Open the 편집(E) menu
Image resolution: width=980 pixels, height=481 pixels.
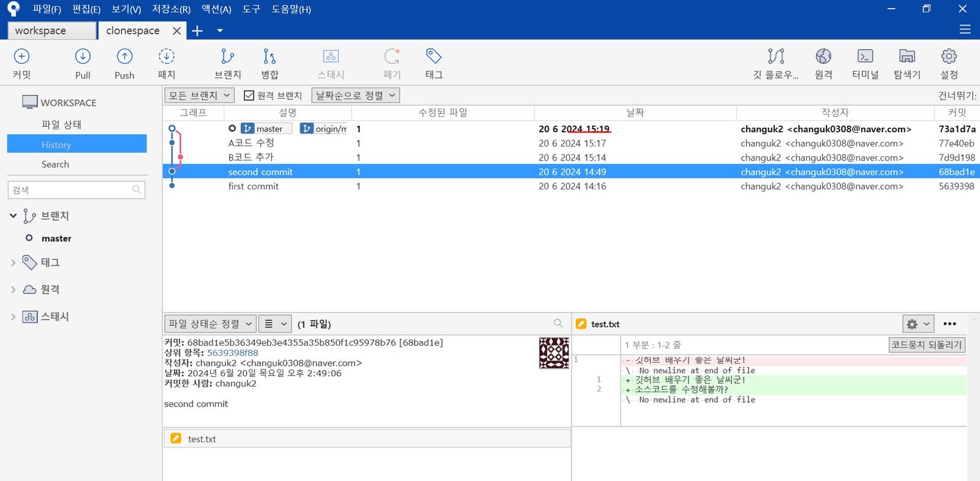point(86,9)
